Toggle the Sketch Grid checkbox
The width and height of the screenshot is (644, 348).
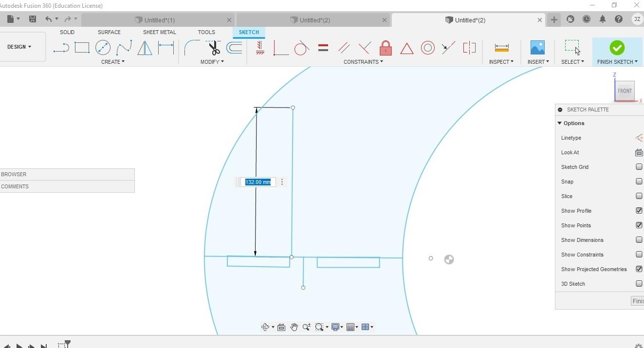tap(639, 167)
